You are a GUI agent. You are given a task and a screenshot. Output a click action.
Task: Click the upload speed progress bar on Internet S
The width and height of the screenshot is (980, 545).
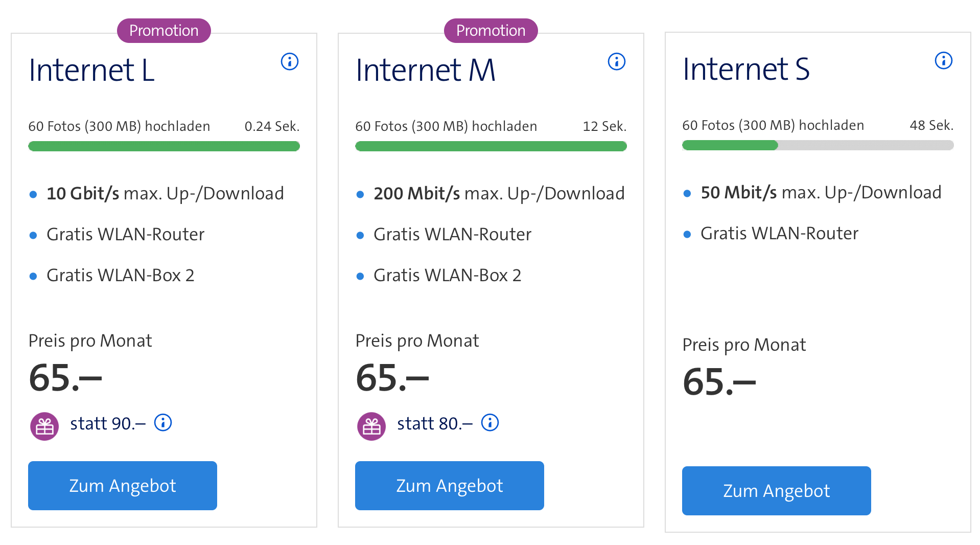point(816,146)
